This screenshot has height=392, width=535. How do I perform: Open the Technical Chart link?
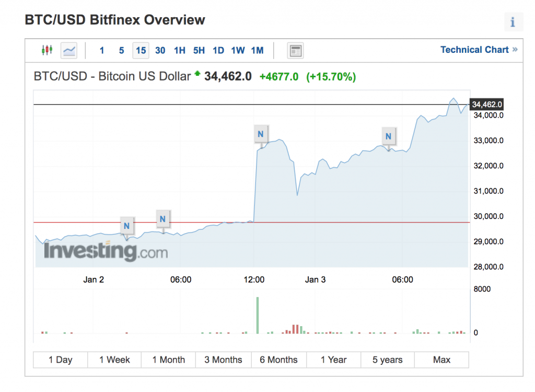(x=474, y=50)
